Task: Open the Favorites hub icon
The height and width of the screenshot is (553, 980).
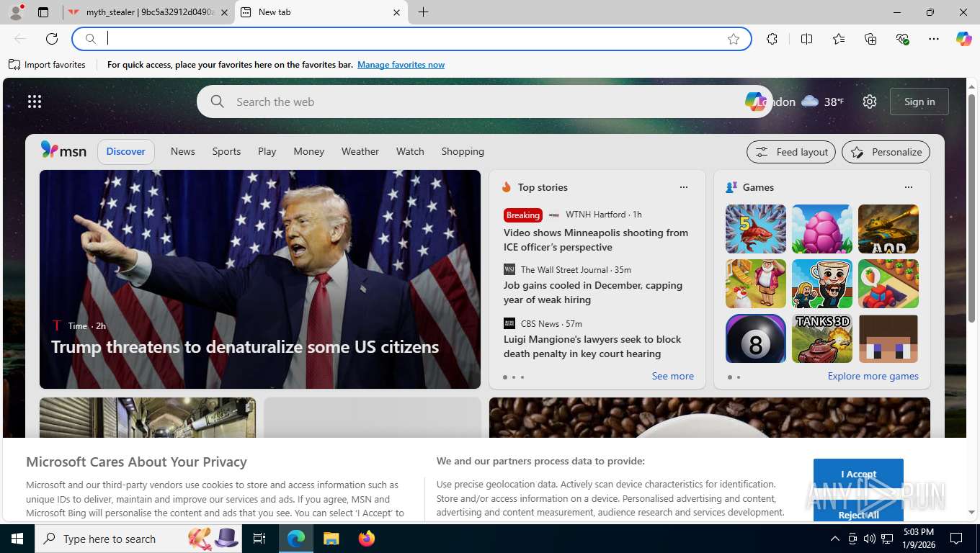Action: click(x=839, y=39)
